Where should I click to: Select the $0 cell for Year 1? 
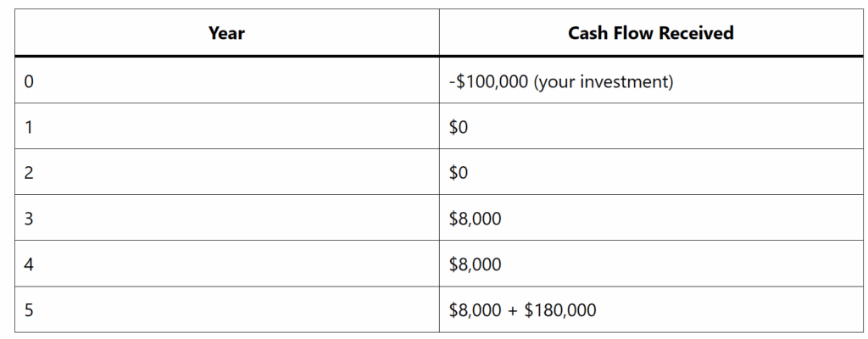[650, 126]
